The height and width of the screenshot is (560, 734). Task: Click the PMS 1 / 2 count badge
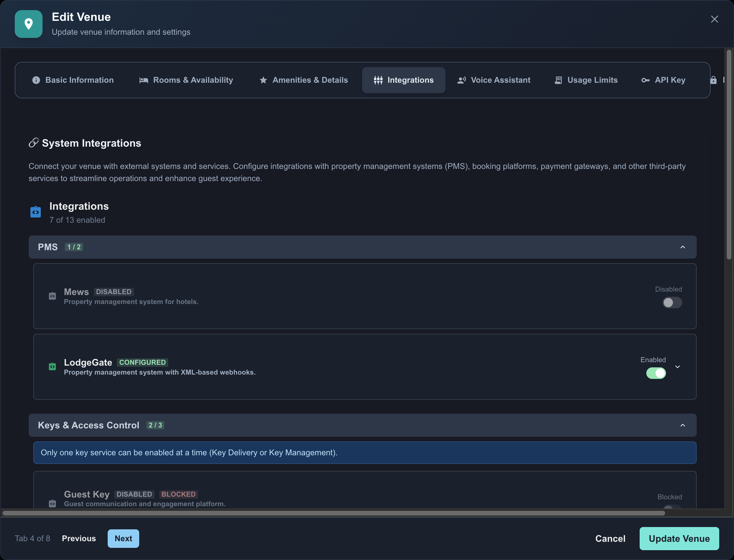(74, 247)
